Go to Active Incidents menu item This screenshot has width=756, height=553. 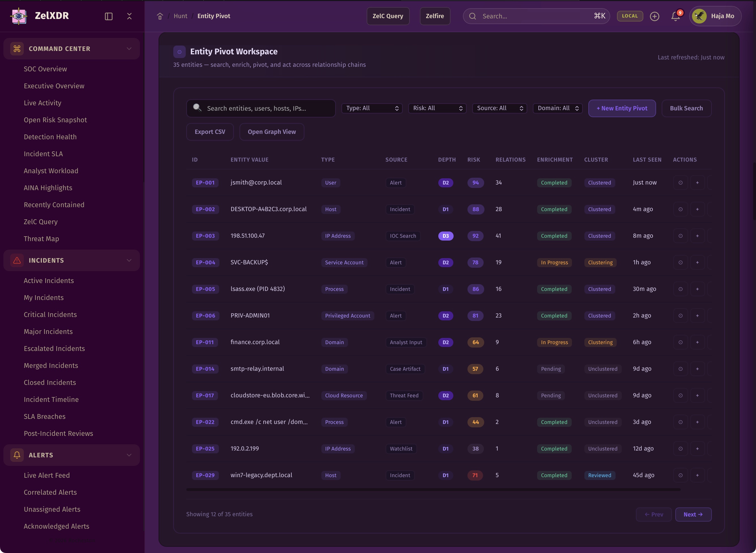click(x=48, y=280)
